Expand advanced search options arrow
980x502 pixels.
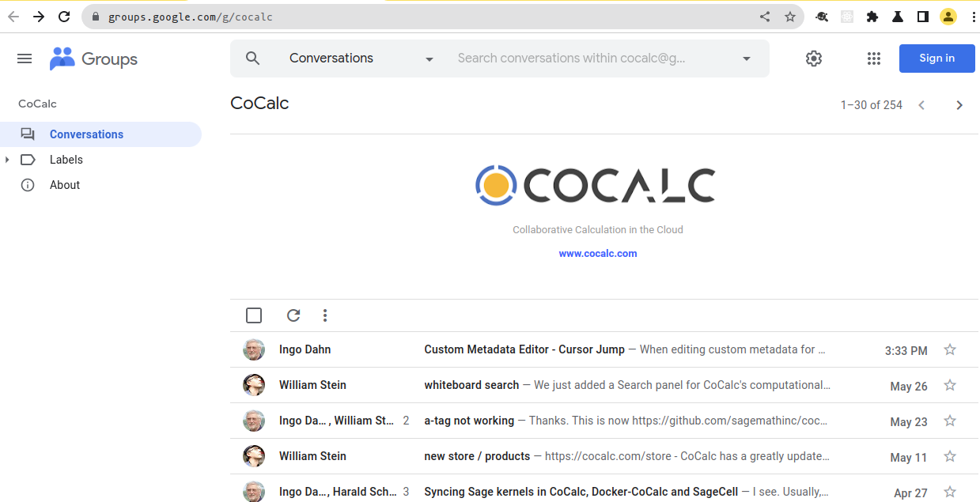click(x=746, y=59)
